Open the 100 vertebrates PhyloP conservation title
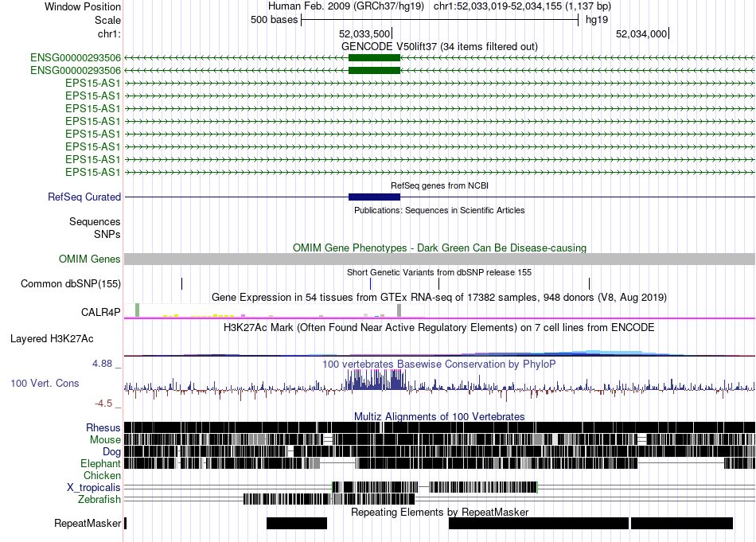The image size is (756, 542). (439, 364)
